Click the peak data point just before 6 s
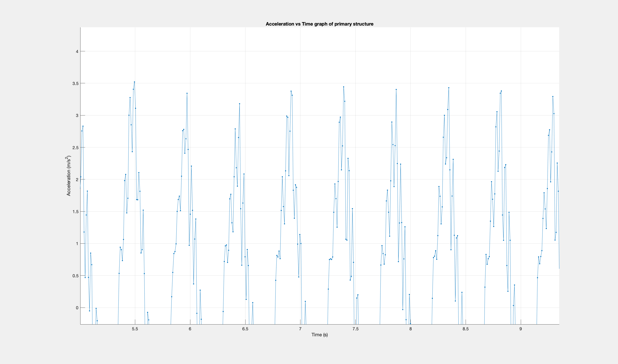This screenshot has width=618, height=364. click(x=187, y=93)
